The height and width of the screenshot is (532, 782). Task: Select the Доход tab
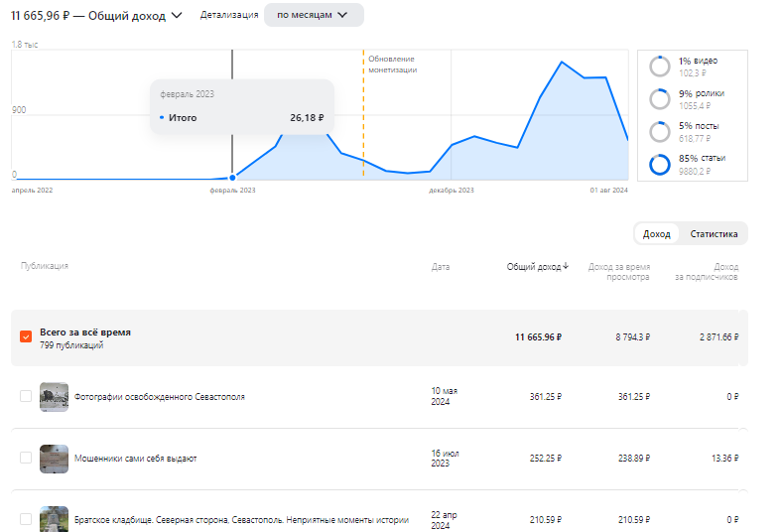point(656,234)
